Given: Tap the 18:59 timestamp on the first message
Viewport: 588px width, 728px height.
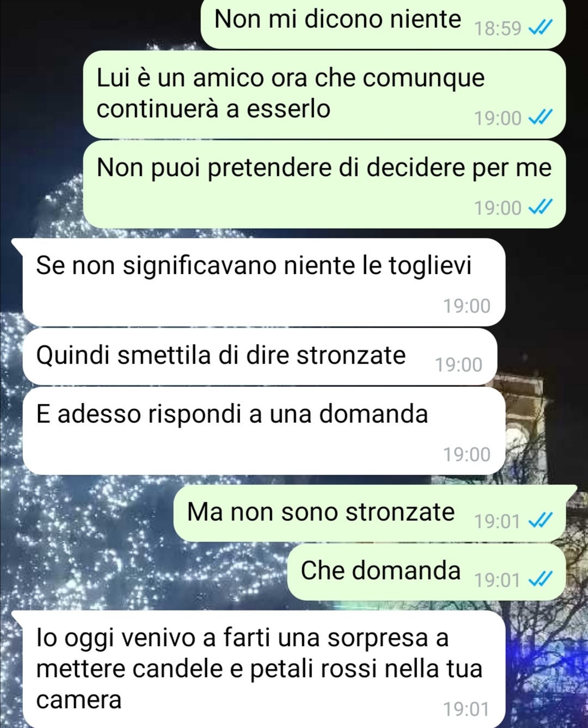Looking at the screenshot, I should [x=498, y=28].
